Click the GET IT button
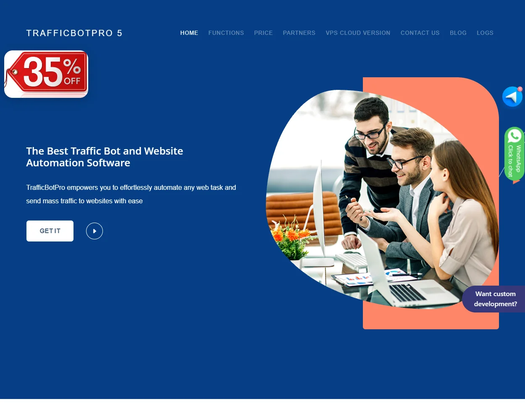 point(50,231)
